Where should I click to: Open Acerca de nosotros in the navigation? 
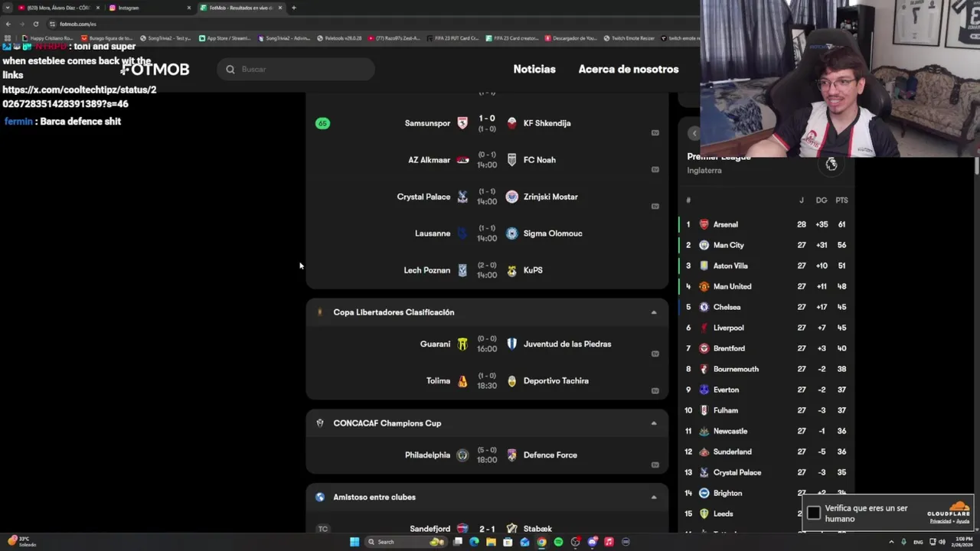coord(629,69)
